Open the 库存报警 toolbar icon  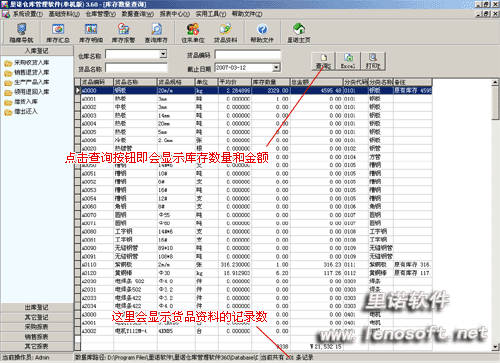(123, 33)
